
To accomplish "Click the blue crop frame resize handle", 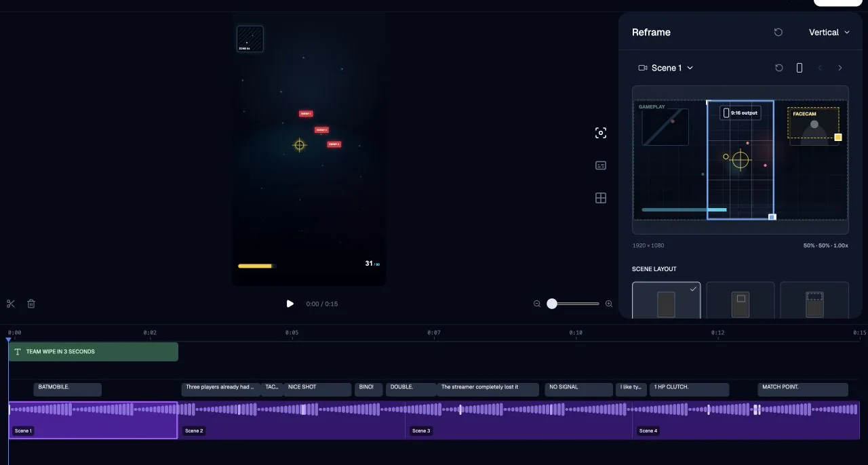I will (x=772, y=217).
